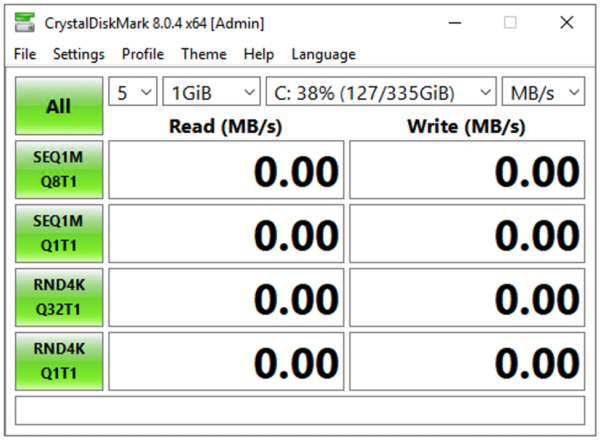Start all benchmarks with the All button

[59, 107]
